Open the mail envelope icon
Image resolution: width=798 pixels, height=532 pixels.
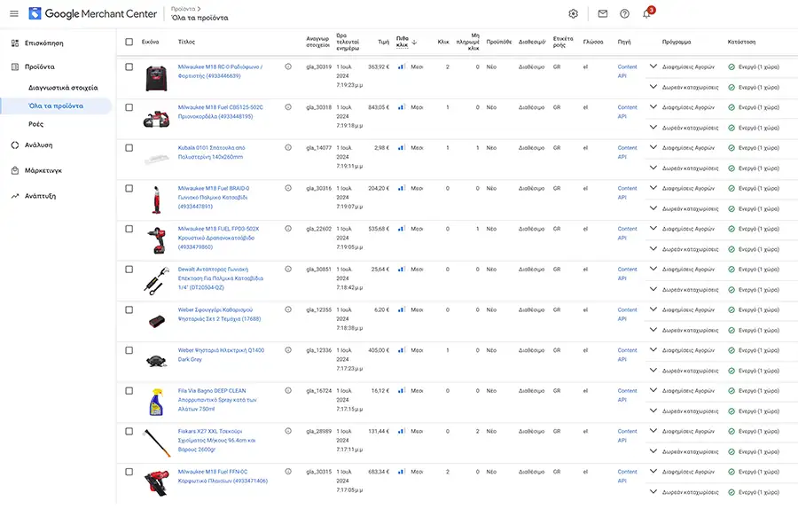pyautogui.click(x=603, y=14)
